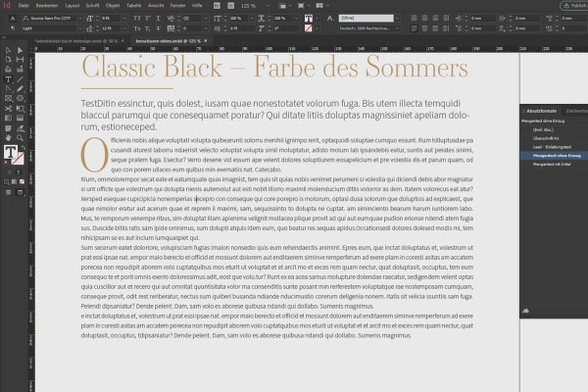This screenshot has height=392, width=588.
Task: Apply paragraph style Überschrift H1
Action: pyautogui.click(x=546, y=138)
